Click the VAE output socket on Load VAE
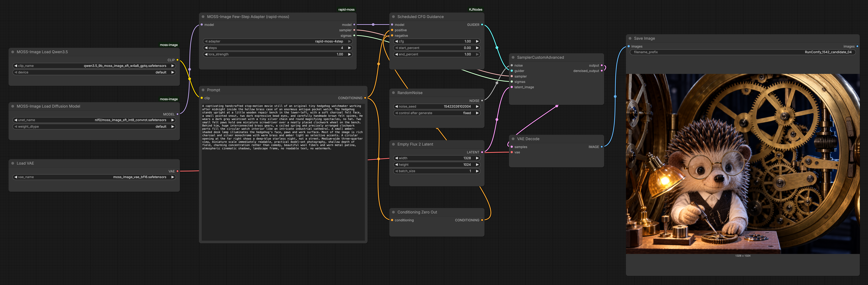868x285 pixels. 178,171
